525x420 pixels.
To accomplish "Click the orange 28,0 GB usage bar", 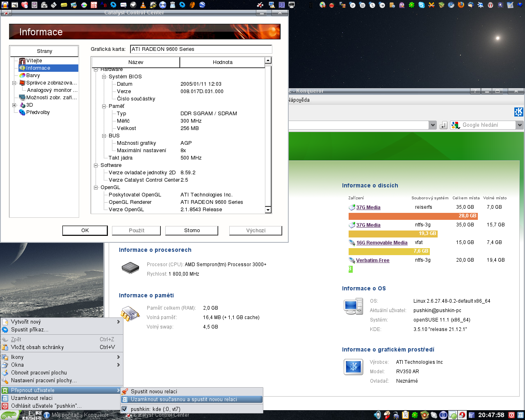I will pyautogui.click(x=413, y=216).
